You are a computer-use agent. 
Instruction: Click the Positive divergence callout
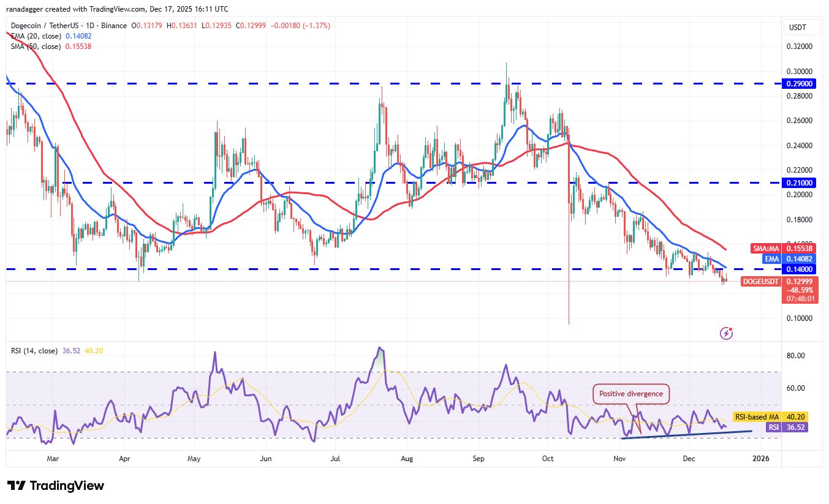(x=630, y=394)
